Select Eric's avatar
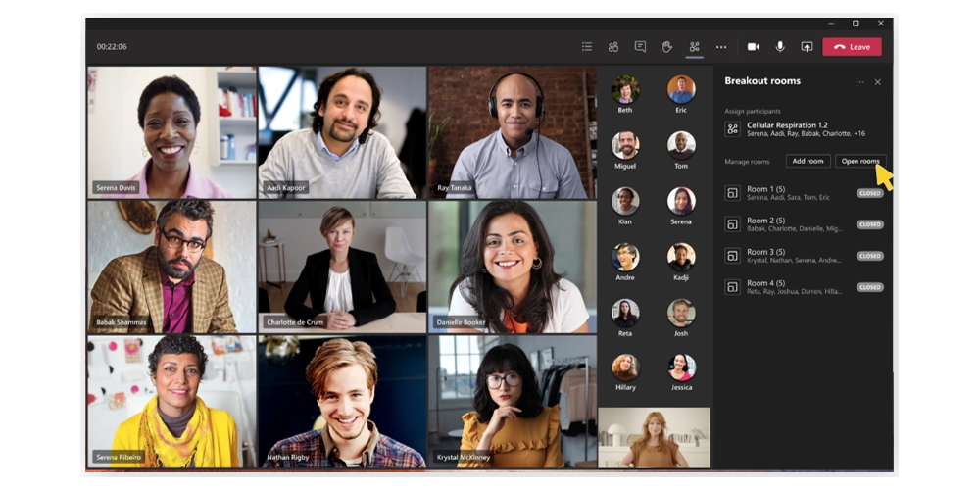The height and width of the screenshot is (490, 980). tap(681, 89)
